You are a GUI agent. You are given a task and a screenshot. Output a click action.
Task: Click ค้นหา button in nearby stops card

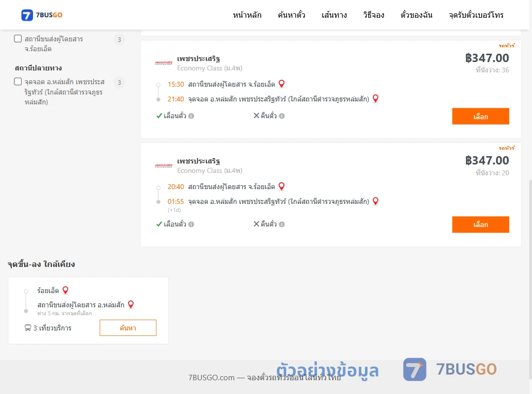point(128,328)
